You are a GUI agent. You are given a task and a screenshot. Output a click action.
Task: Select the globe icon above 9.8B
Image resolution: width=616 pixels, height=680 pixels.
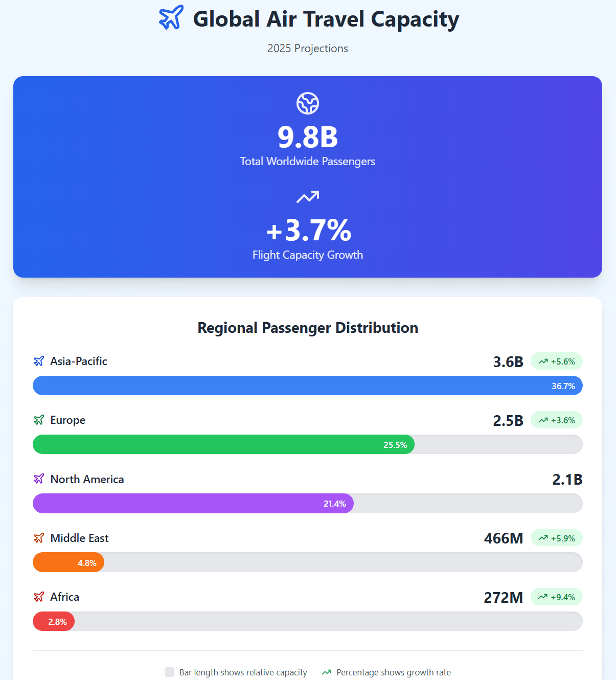click(307, 103)
